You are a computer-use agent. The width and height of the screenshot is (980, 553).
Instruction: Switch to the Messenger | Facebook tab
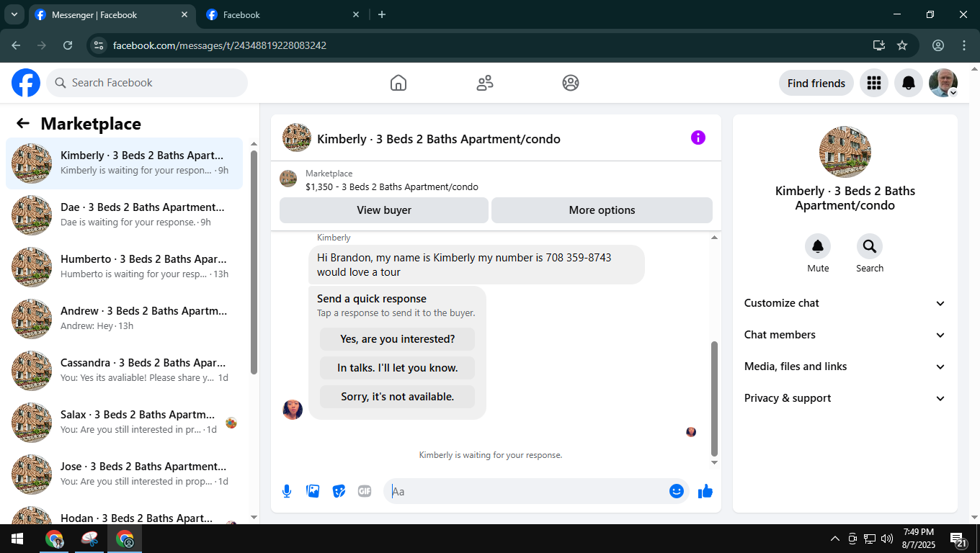pyautogui.click(x=112, y=15)
